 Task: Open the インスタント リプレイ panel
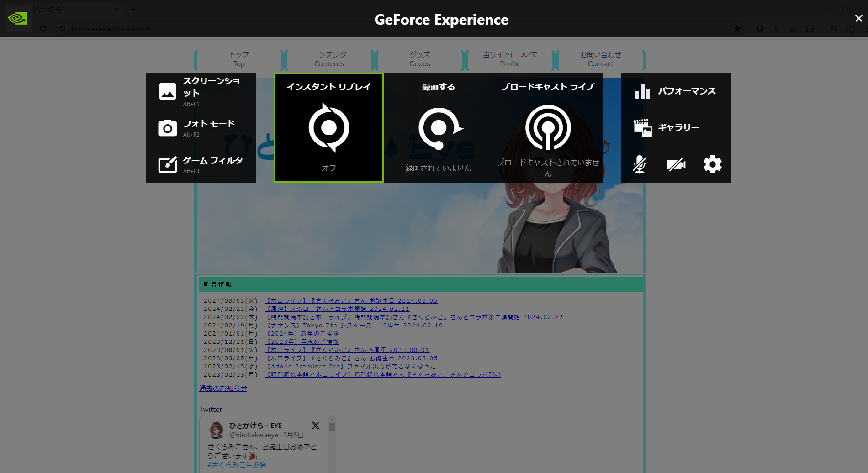point(329,128)
